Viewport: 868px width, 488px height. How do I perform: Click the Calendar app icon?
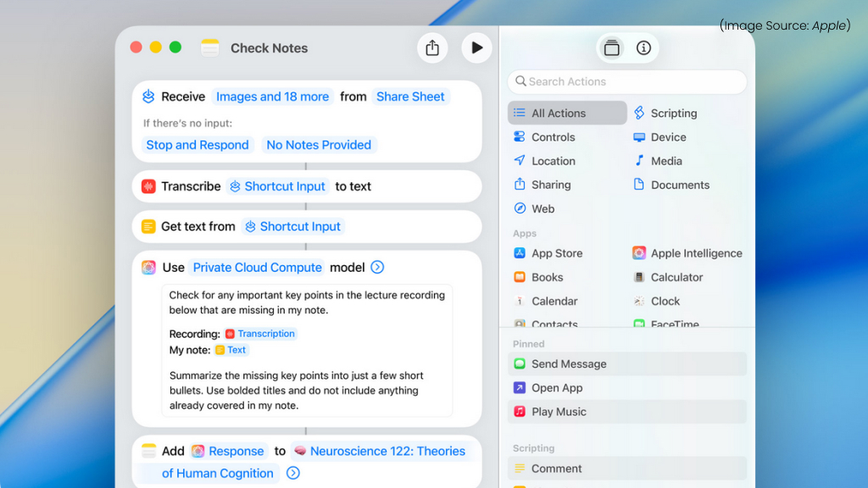[520, 301]
